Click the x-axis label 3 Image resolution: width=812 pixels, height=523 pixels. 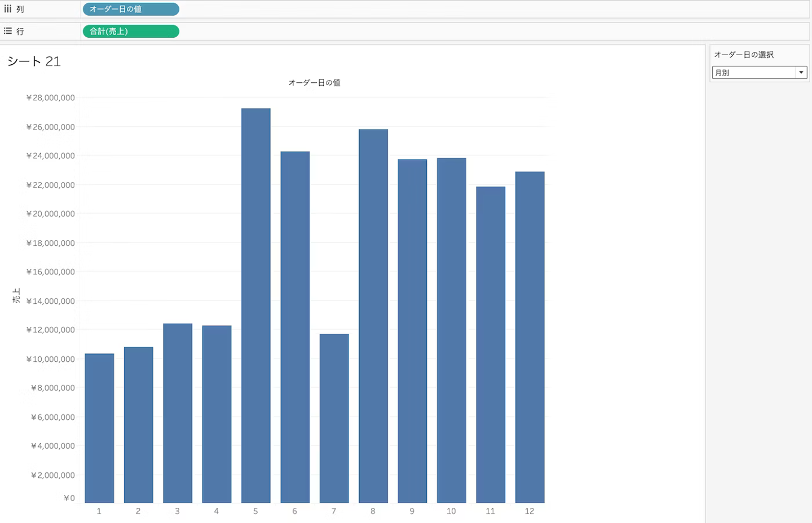point(178,511)
